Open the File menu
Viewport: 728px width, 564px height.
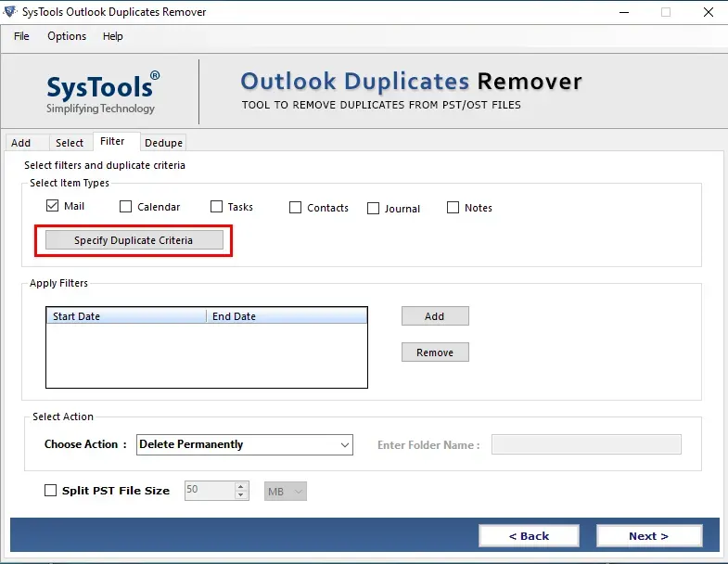coord(21,36)
